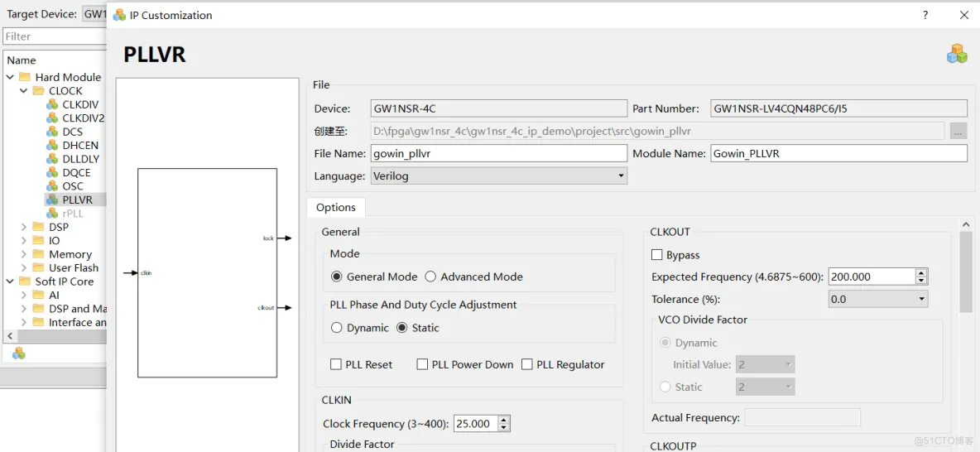Decrease Clock Frequency with down arrow
The image size is (980, 452).
[x=505, y=428]
